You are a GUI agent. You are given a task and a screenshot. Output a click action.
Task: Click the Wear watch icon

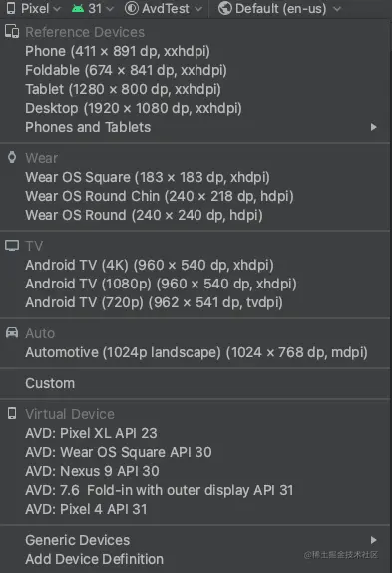(x=12, y=157)
